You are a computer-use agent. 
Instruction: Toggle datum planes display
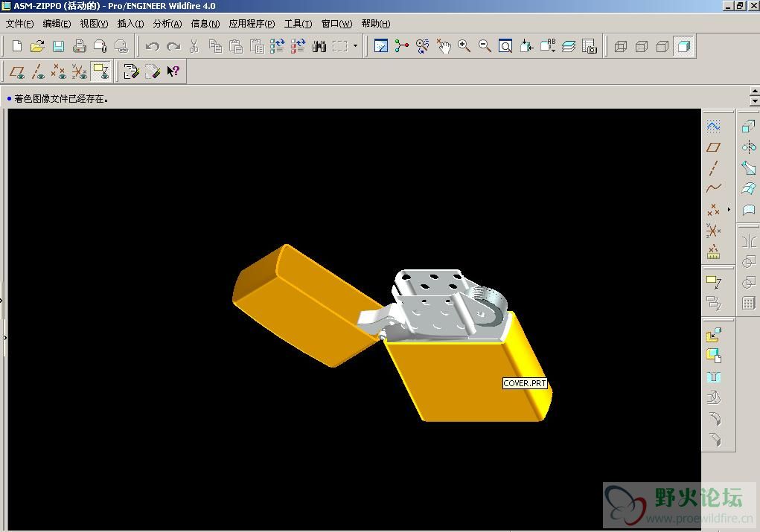[17, 71]
